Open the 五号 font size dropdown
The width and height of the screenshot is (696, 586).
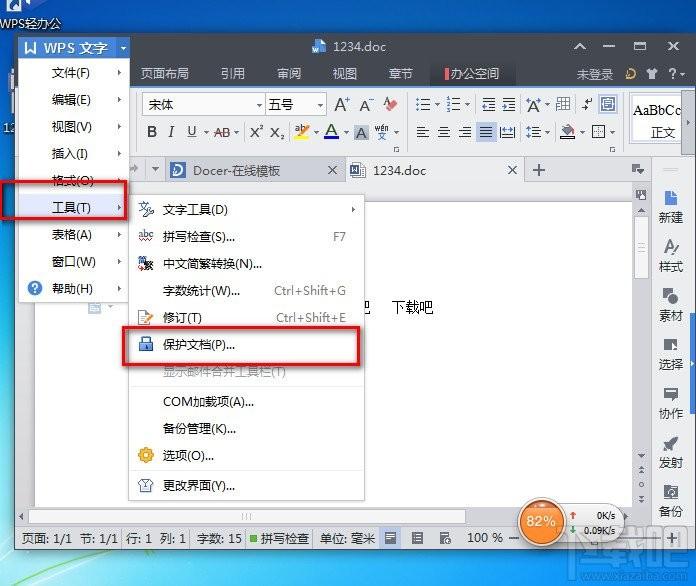(x=320, y=105)
